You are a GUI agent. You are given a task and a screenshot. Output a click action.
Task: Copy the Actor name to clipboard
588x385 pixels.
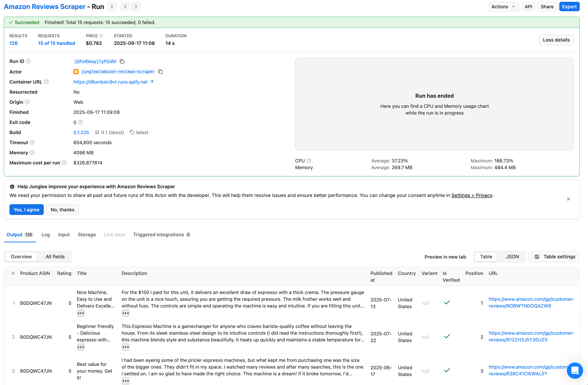pos(160,72)
